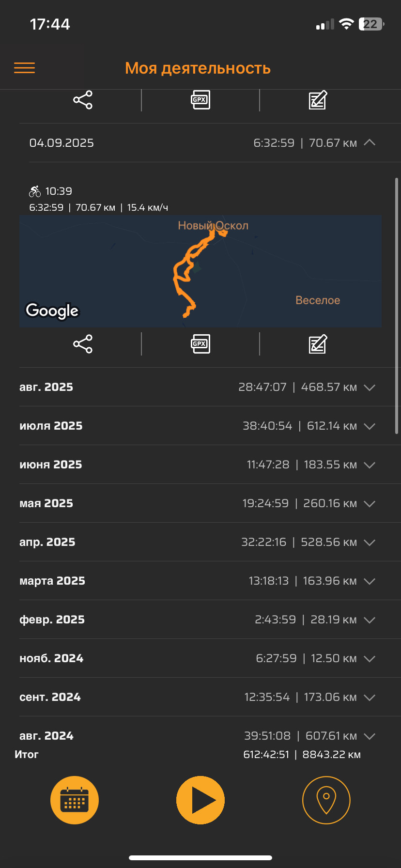Collapse the 04.09.2025 activity entry
The image size is (401, 868).
click(370, 142)
